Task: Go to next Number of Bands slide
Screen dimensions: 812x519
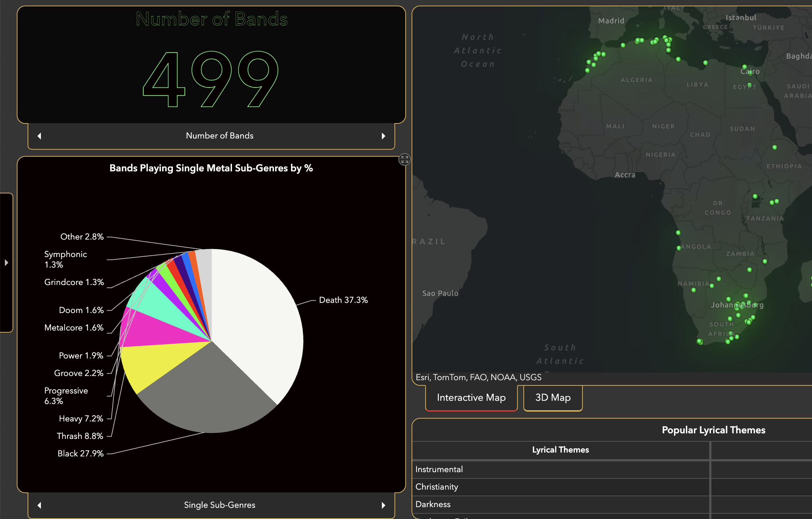Action: coord(383,136)
